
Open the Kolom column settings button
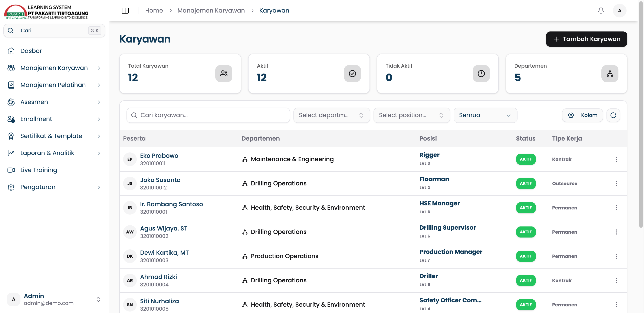(582, 115)
